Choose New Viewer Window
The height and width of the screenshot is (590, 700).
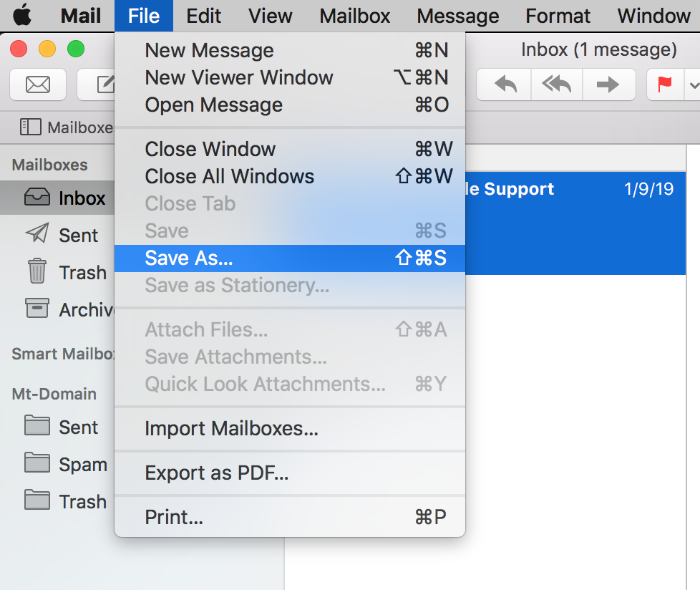(x=239, y=77)
